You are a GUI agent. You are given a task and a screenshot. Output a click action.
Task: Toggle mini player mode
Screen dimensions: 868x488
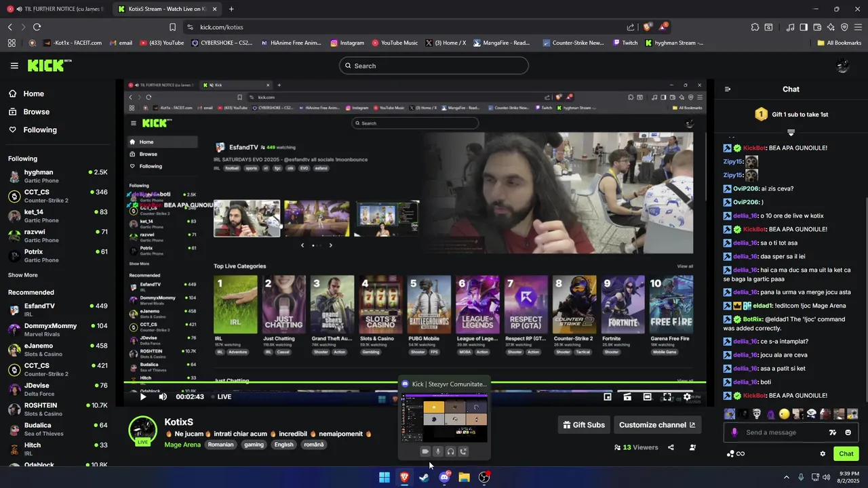(x=608, y=397)
